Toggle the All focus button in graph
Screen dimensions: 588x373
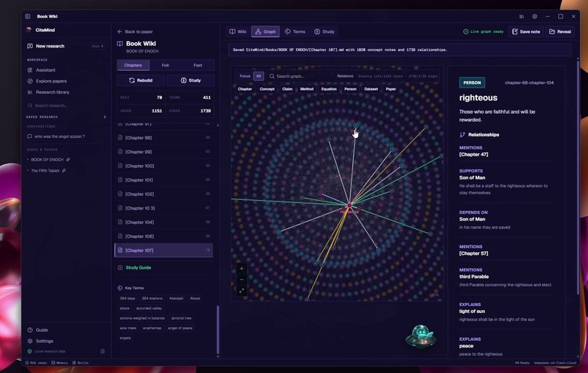(x=258, y=76)
